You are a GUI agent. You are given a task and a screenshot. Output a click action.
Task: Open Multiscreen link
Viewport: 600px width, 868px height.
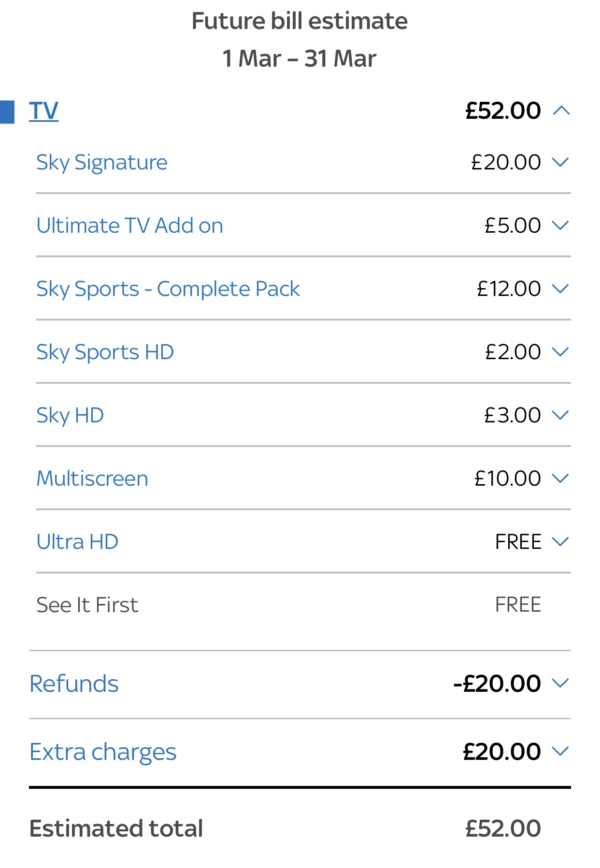tap(93, 478)
